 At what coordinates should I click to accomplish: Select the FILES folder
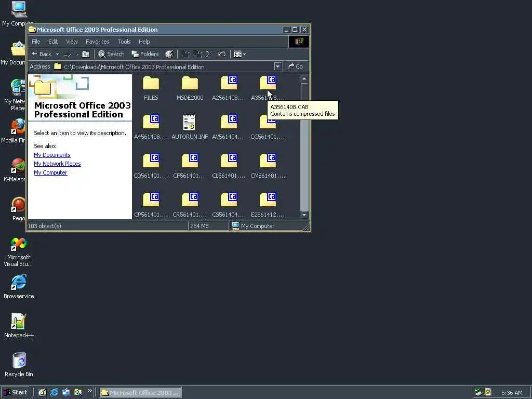[x=151, y=88]
